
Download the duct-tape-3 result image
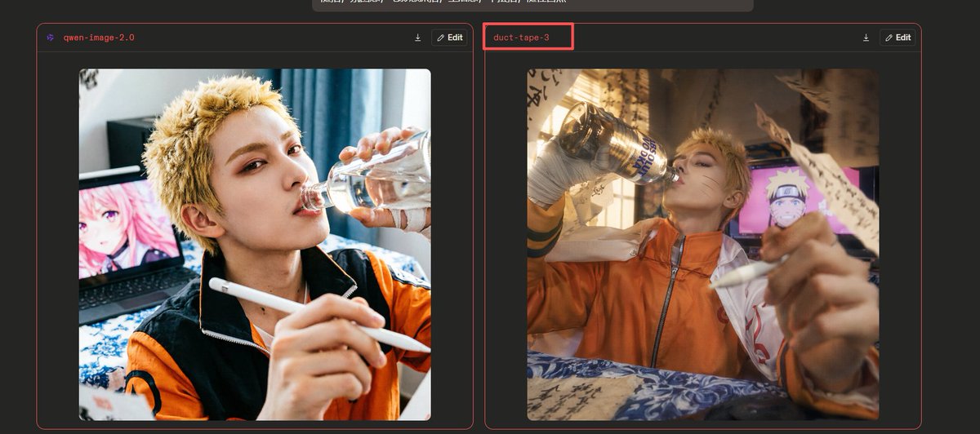(x=866, y=38)
